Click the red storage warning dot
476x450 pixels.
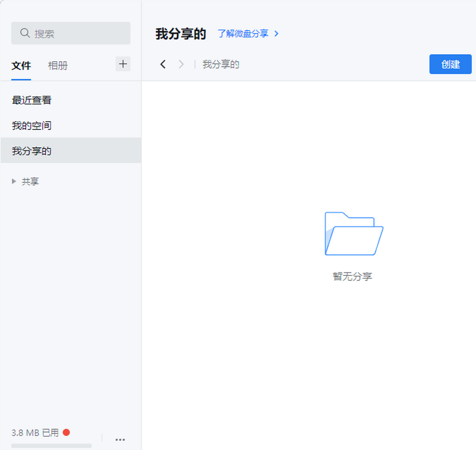pos(66,432)
